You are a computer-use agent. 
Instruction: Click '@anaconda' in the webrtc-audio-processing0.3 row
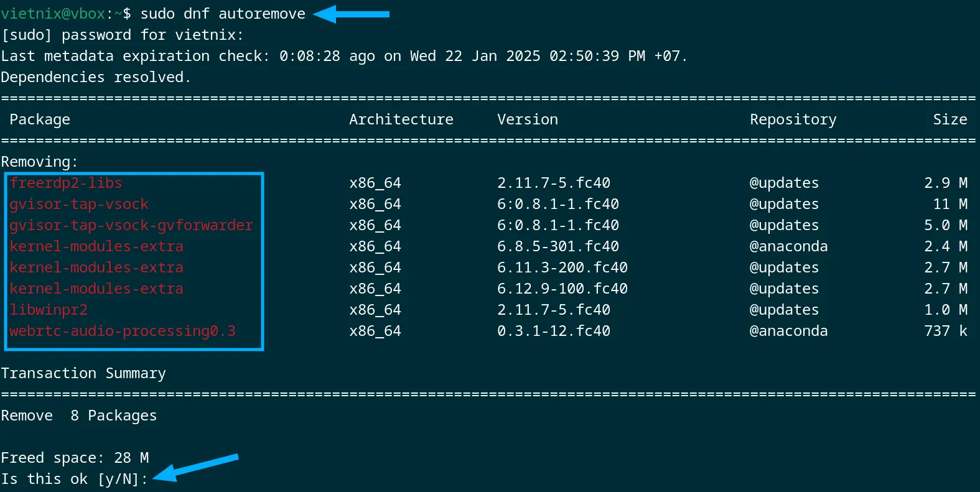[789, 331]
